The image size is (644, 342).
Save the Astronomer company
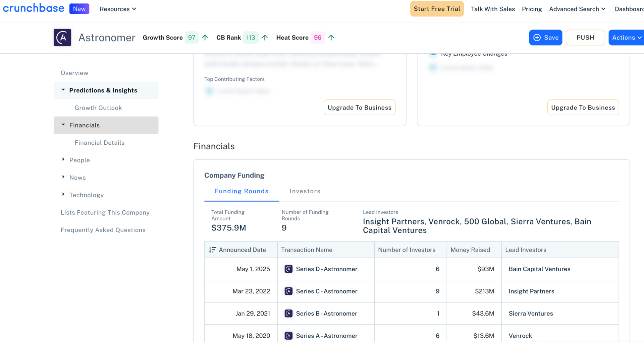click(546, 38)
